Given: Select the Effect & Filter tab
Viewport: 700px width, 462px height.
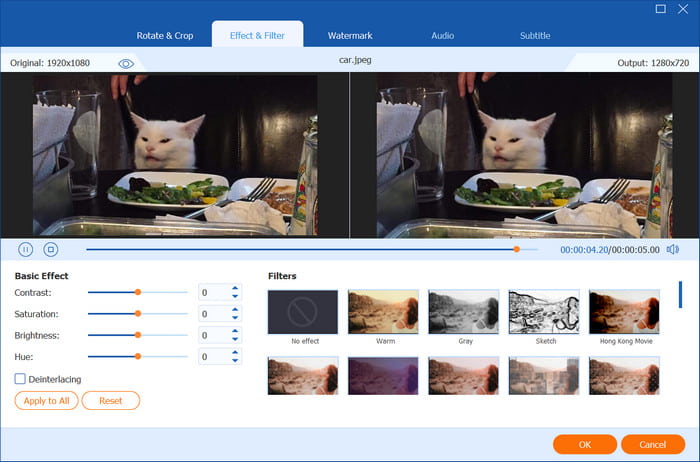Looking at the screenshot, I should [x=257, y=36].
